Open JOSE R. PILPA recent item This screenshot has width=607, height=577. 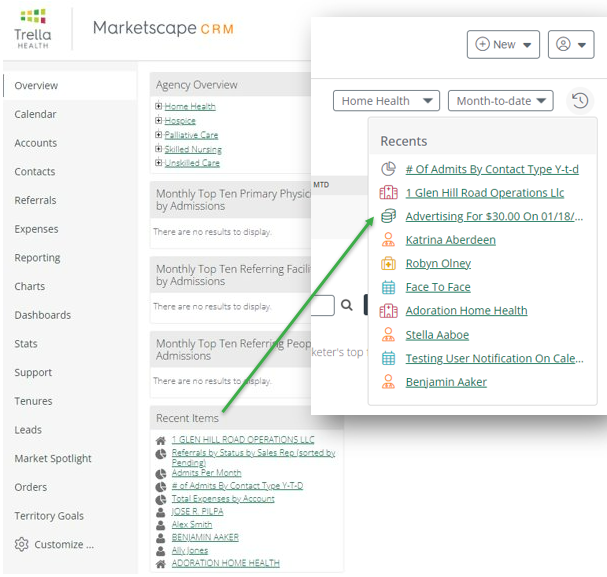[197, 512]
